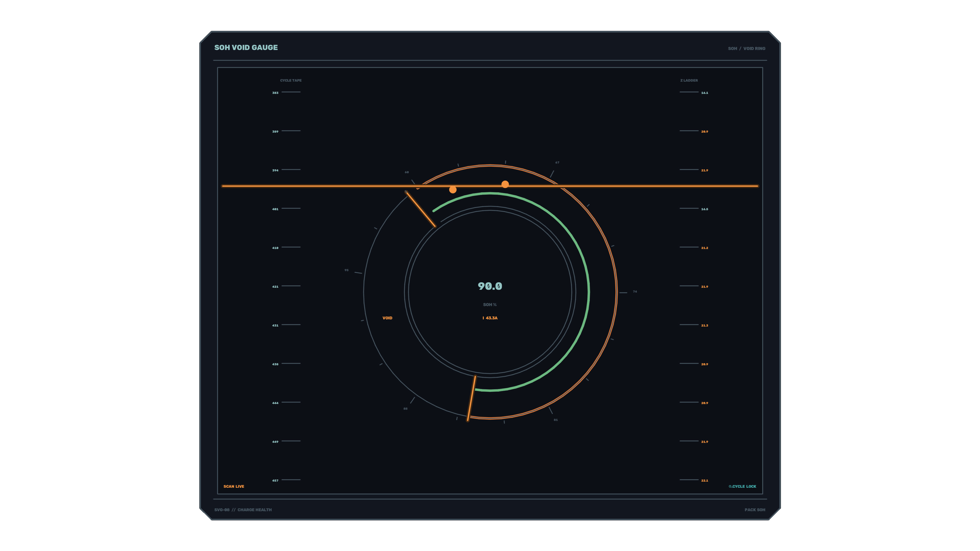Click the SCAN LIVE status indicator
Screen dimensions: 980x551
click(234, 486)
